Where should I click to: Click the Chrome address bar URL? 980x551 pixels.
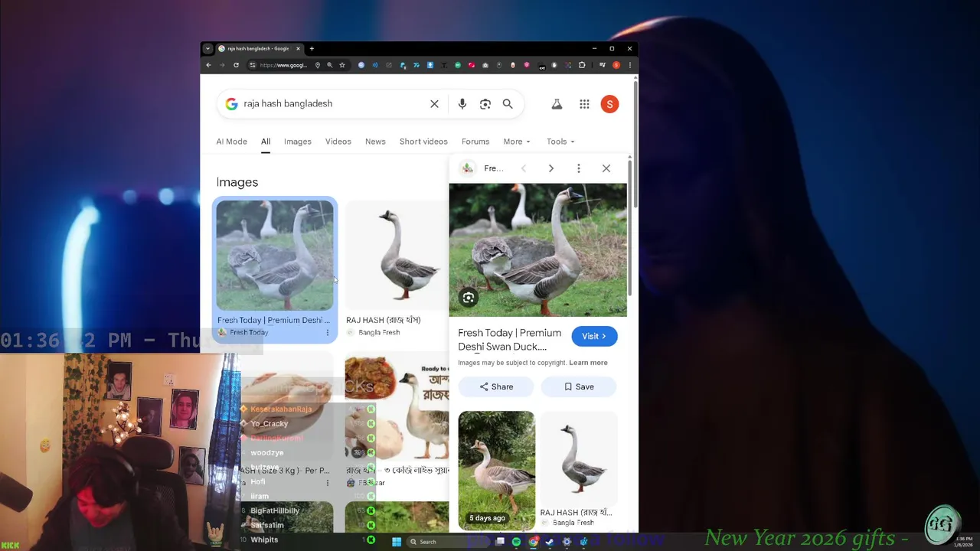point(283,65)
